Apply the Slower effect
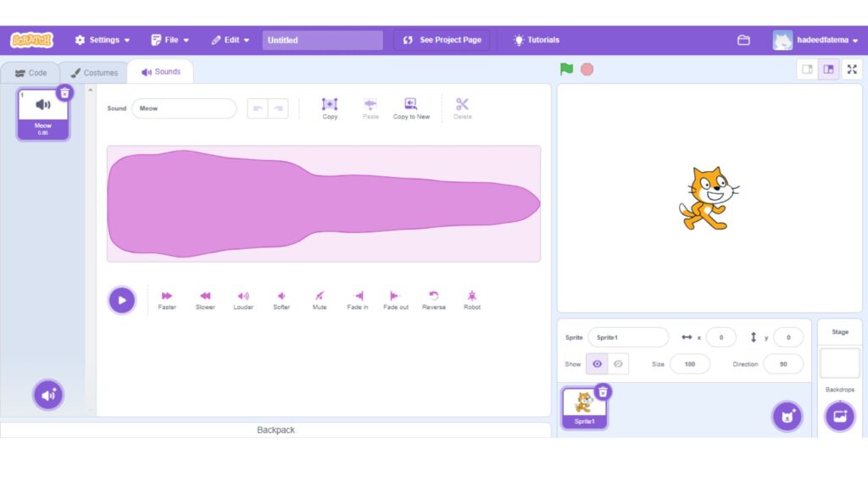 click(x=205, y=301)
